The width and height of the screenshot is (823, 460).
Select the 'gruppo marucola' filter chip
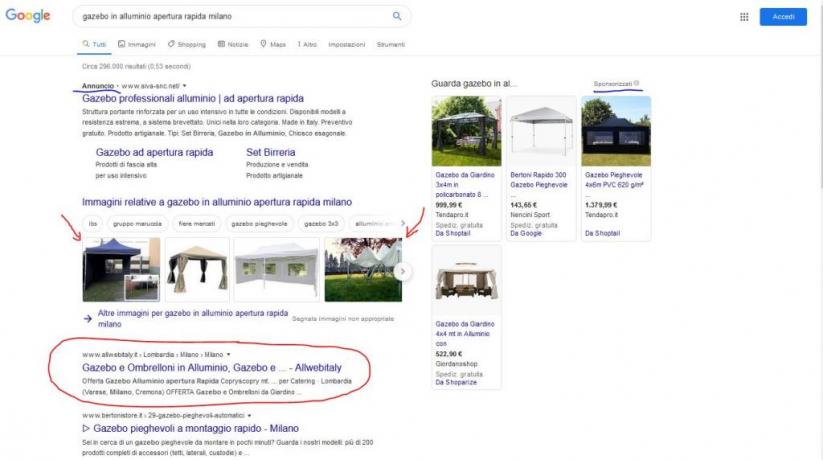point(138,224)
